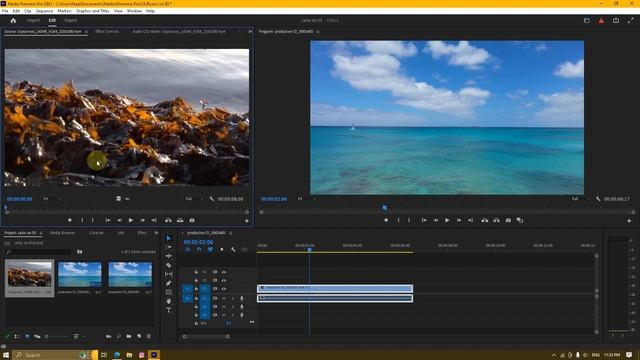Open Source monitor Fit zoom dropdown

point(52,199)
